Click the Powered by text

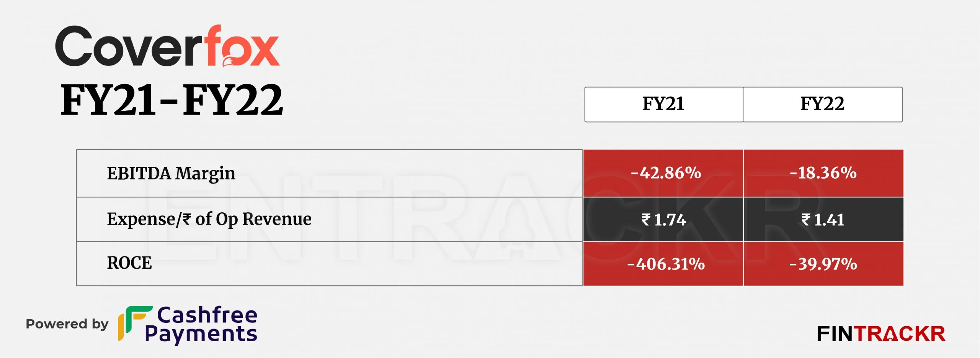point(67,324)
